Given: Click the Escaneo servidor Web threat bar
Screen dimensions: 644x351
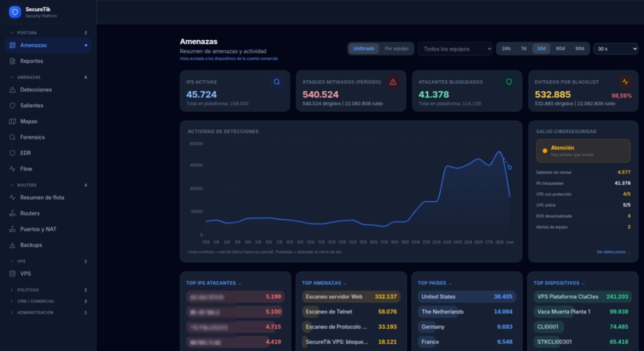Looking at the screenshot, I should tap(351, 297).
